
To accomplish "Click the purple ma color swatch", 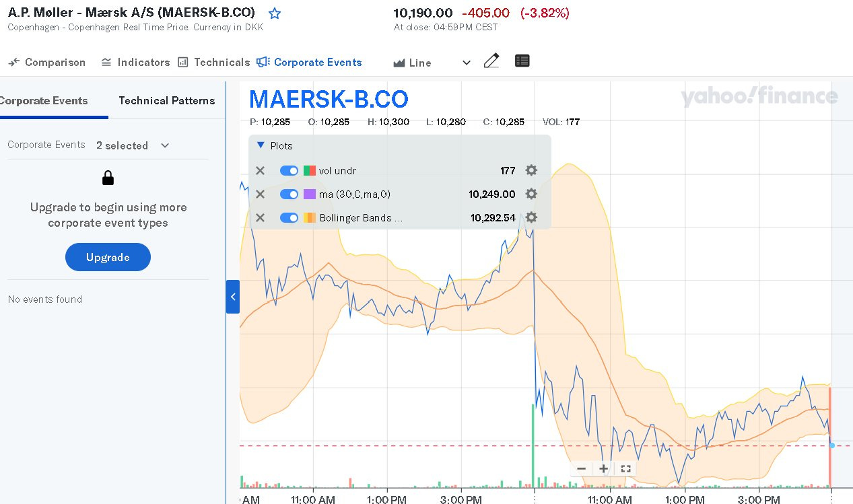I will tap(310, 194).
